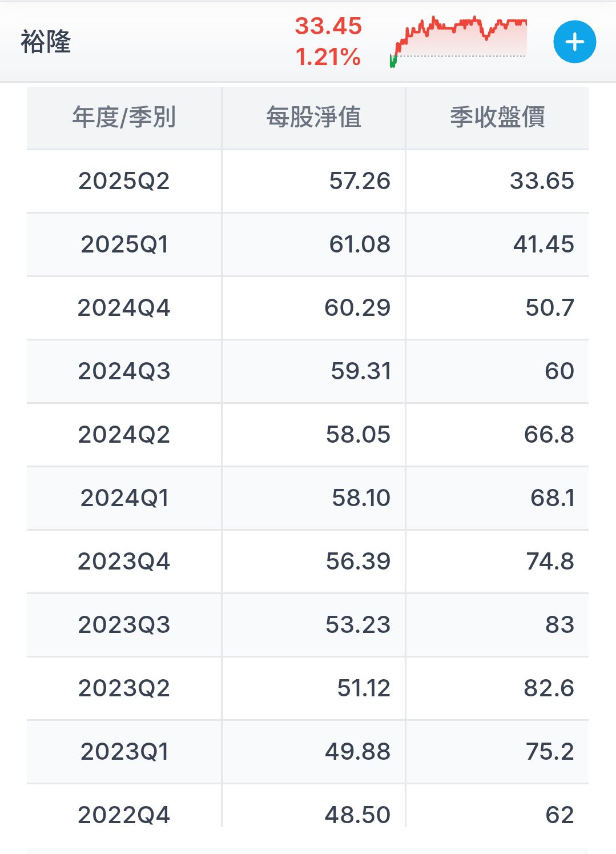This screenshot has height=854, width=616.
Task: Click the 1.21% change percentage
Action: pos(328,57)
